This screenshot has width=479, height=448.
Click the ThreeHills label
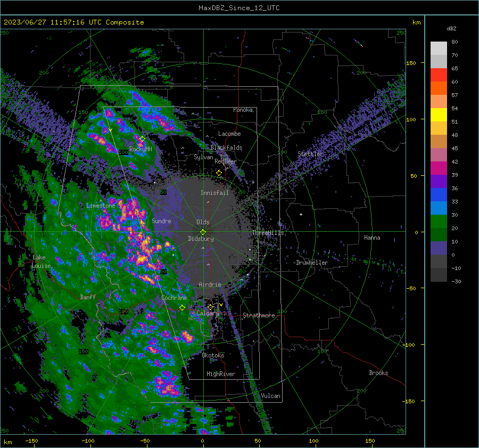[268, 233]
